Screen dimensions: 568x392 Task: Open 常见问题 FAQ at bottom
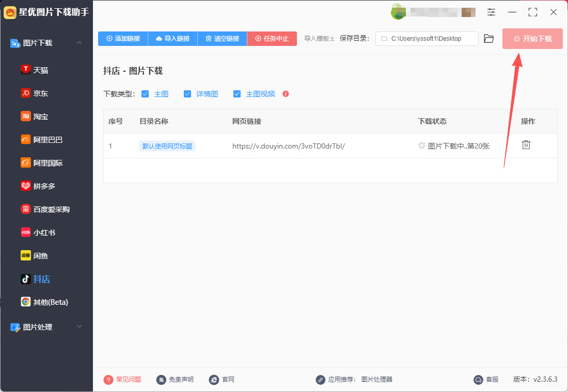[x=122, y=379]
